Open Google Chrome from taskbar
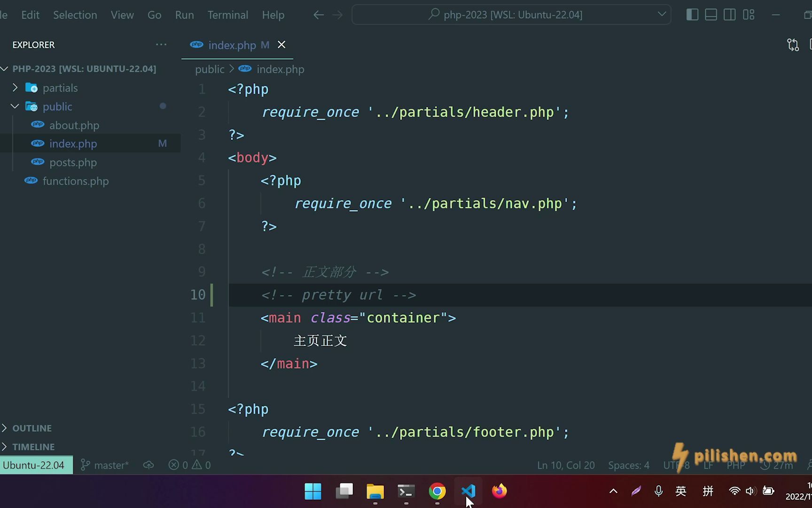The height and width of the screenshot is (508, 812). pyautogui.click(x=437, y=491)
